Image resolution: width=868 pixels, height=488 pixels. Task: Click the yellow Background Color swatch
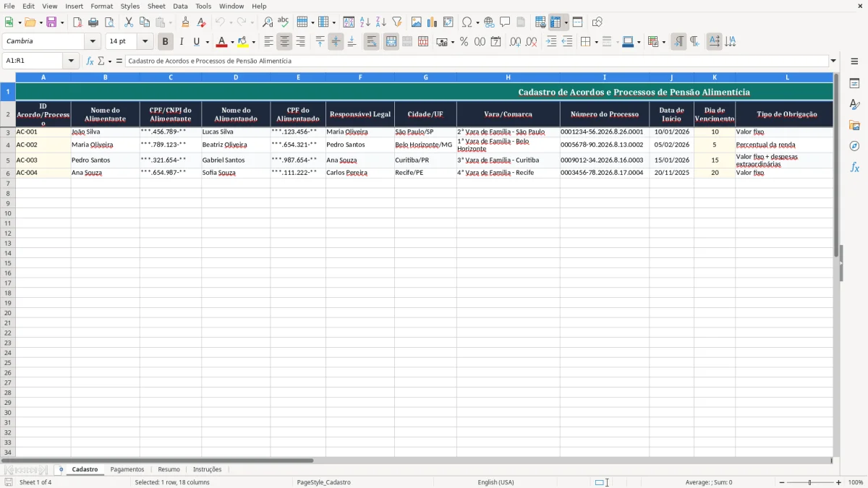tap(244, 42)
